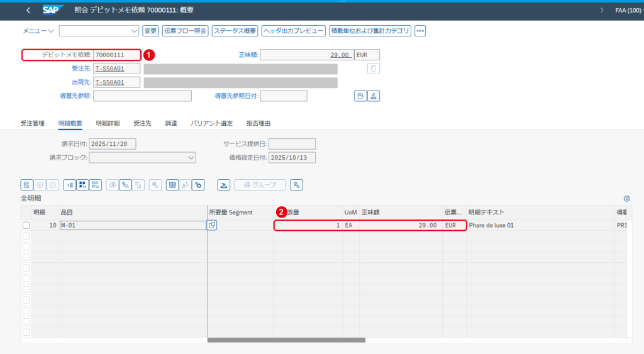Go to the 受注先 tab
Viewport: 644px width, 354px height.
tap(143, 123)
